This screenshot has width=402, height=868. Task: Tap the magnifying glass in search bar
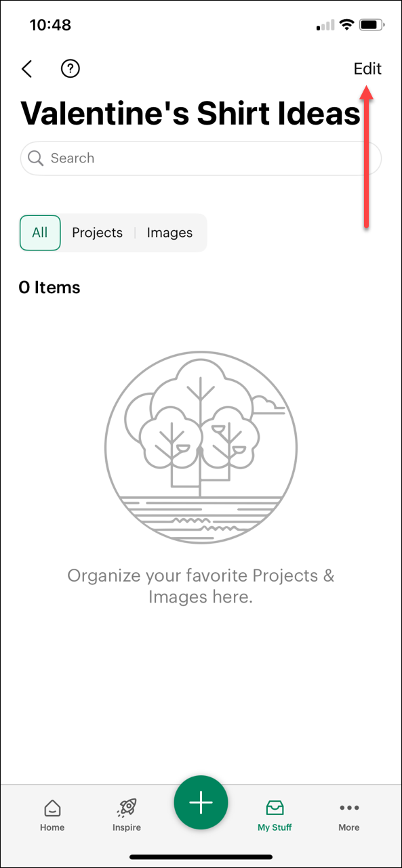pos(35,158)
